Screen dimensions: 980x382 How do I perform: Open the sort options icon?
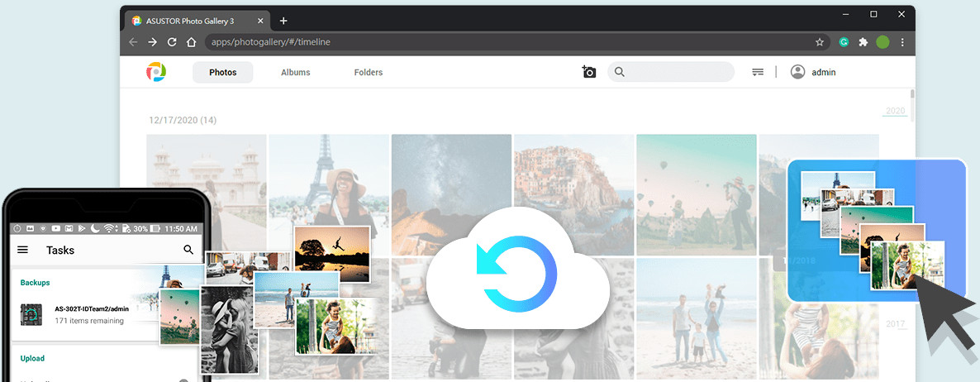[x=758, y=73]
